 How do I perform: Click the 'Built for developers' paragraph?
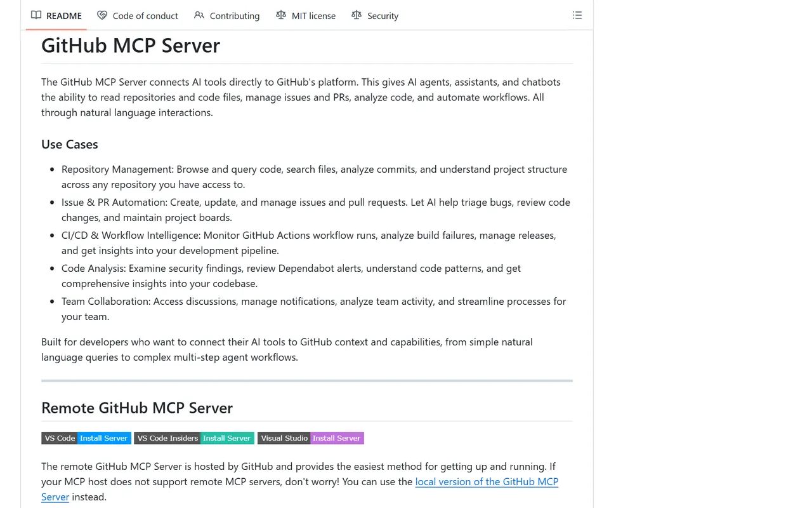coord(287,349)
